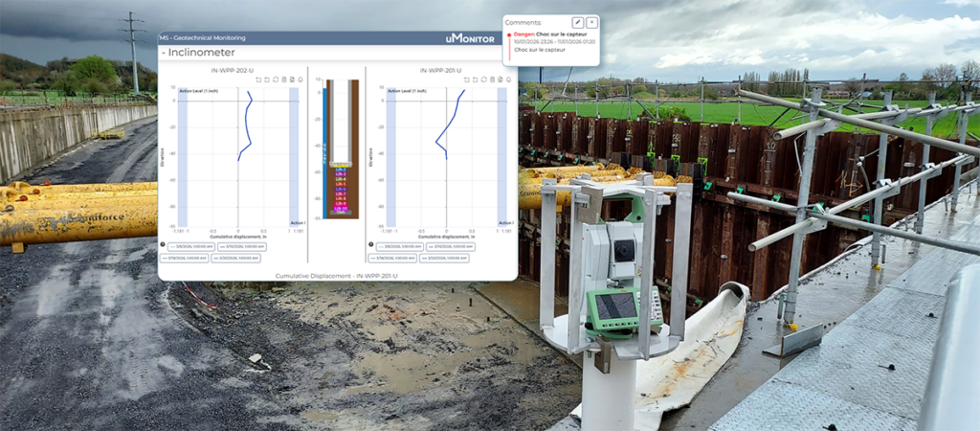This screenshot has height=431, width=980.
Task: Toggle the 3/18/2026 series in the IN-WPP-201-U legend
Action: (x=392, y=258)
